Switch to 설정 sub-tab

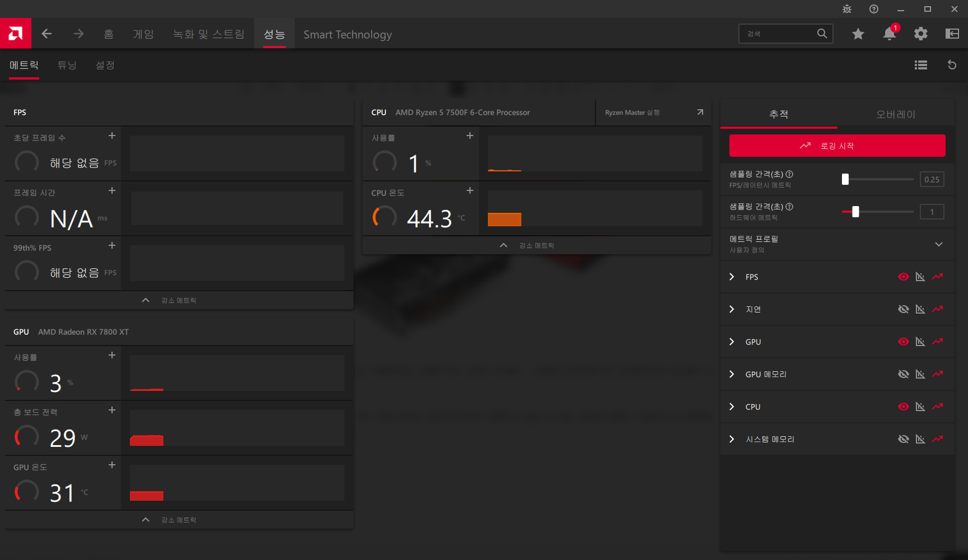coord(105,65)
